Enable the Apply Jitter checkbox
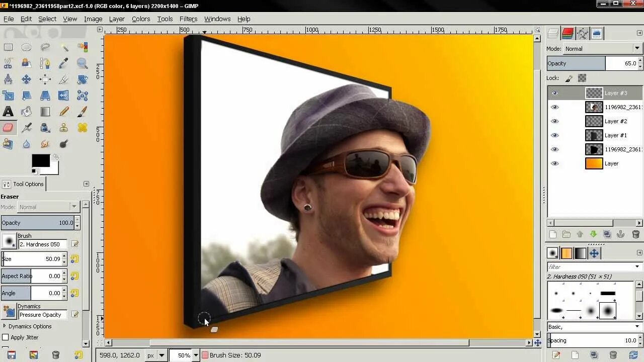644x362 pixels. click(x=6, y=337)
